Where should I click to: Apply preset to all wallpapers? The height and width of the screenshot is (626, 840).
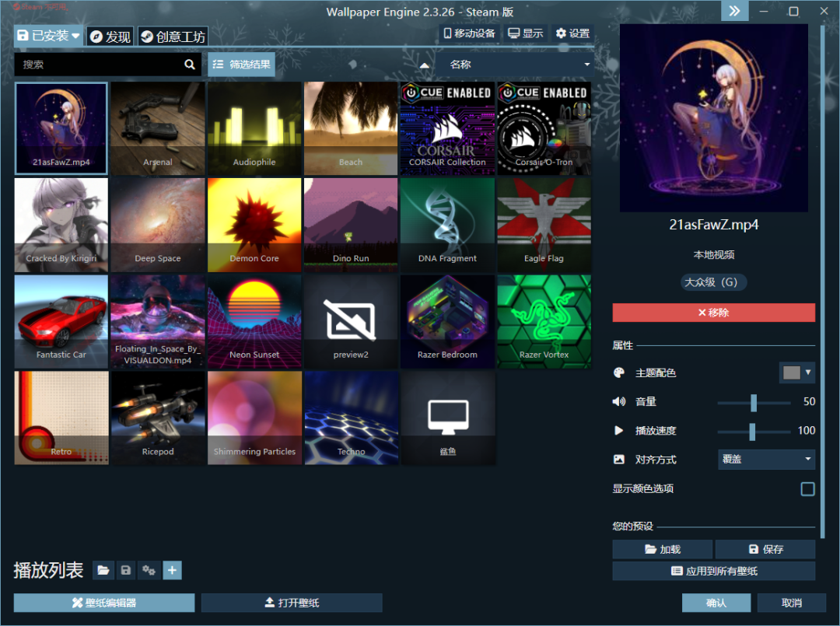click(x=714, y=572)
